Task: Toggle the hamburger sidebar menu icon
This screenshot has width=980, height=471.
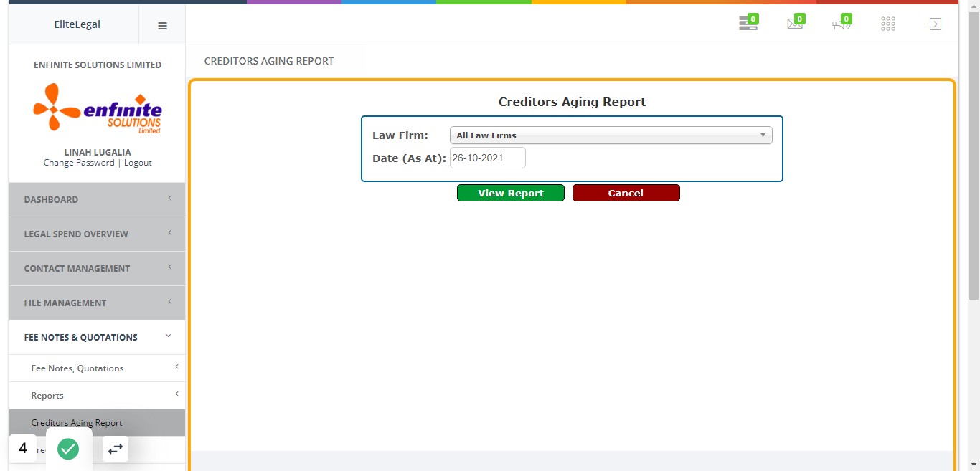Action: tap(162, 25)
